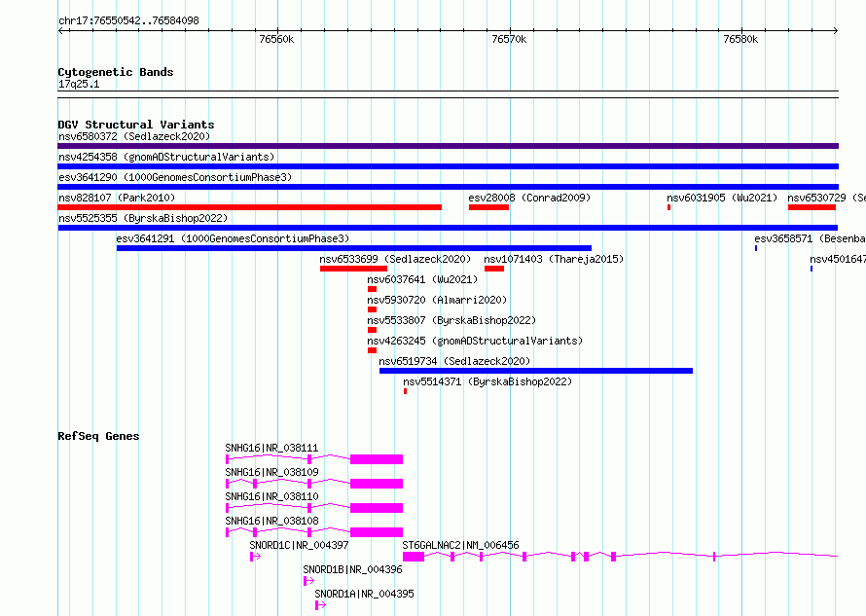The image size is (866, 616).
Task: Open the esv28008 (Conrad2009) label
Action: click(x=529, y=198)
